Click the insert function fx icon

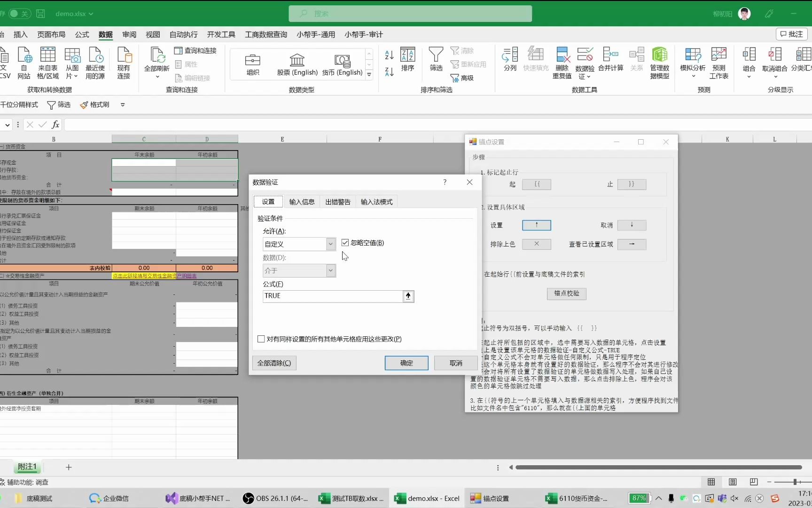(55, 125)
